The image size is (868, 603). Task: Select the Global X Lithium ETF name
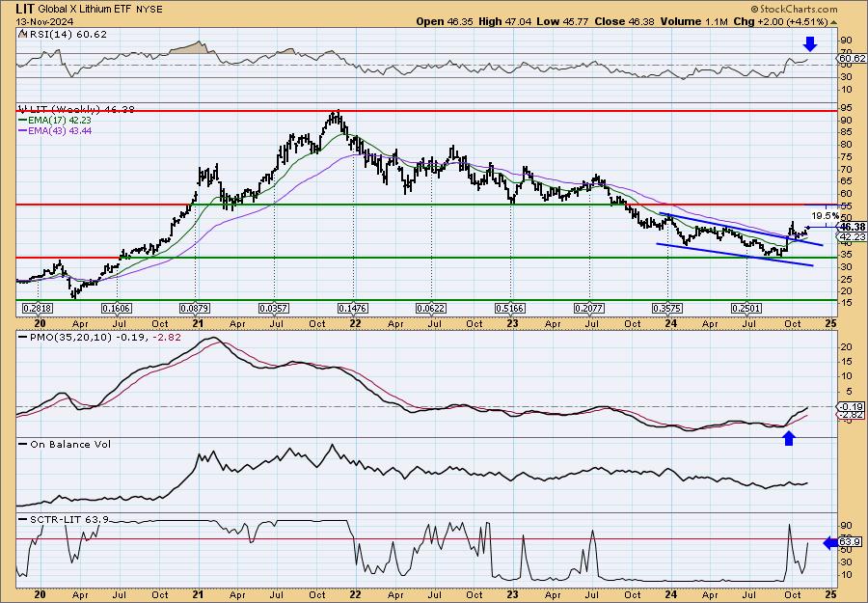86,9
